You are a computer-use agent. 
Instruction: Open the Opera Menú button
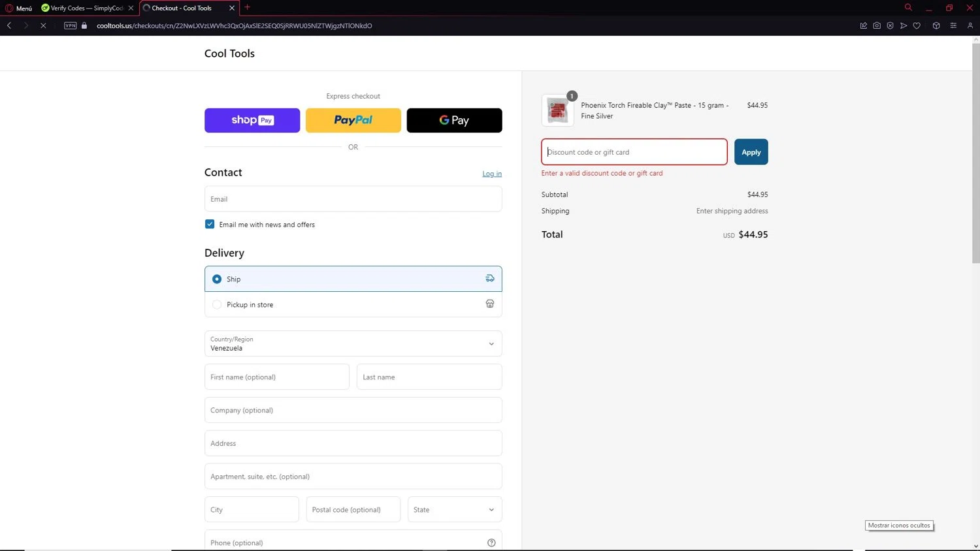pyautogui.click(x=18, y=8)
